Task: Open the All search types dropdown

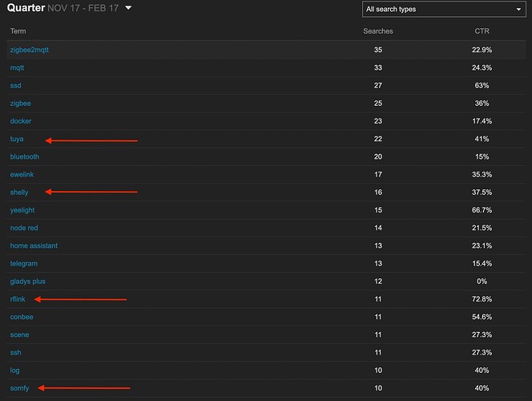Action: (444, 9)
